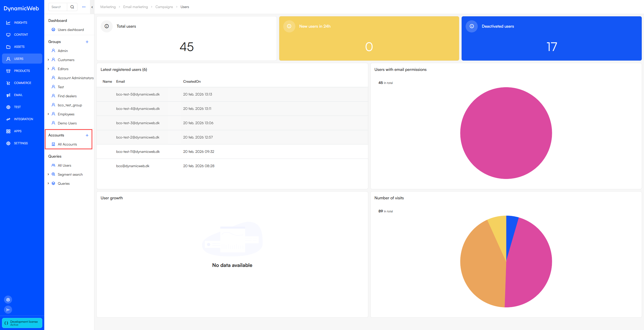Open All Accounts
The image size is (644, 330).
point(67,144)
